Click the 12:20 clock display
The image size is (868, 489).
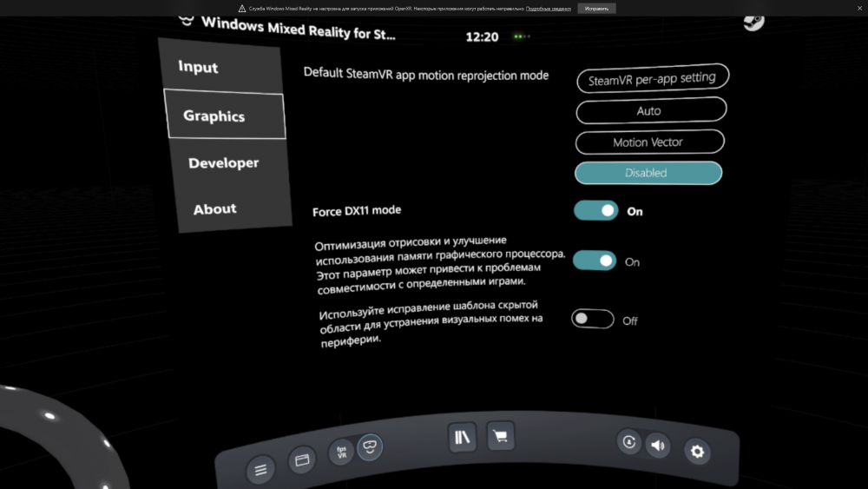tap(482, 36)
